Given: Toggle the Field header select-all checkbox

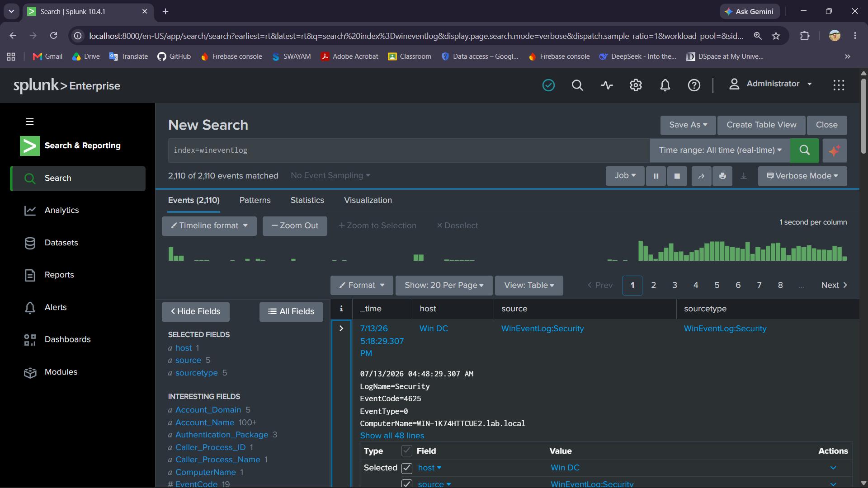Looking at the screenshot, I should pos(407,451).
